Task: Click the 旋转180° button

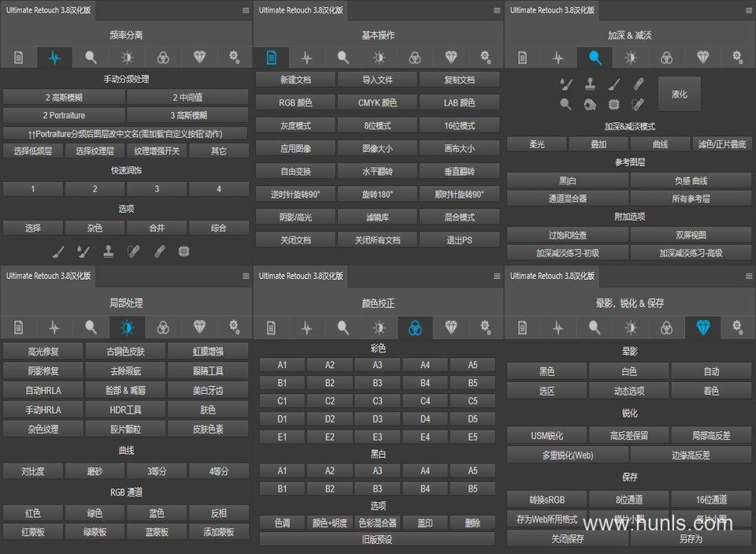Action: [x=377, y=194]
